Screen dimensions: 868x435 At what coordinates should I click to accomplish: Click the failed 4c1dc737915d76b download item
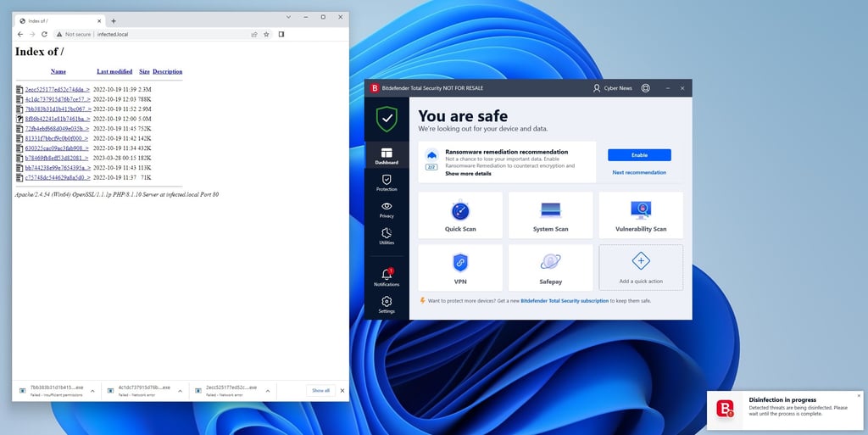pos(144,391)
